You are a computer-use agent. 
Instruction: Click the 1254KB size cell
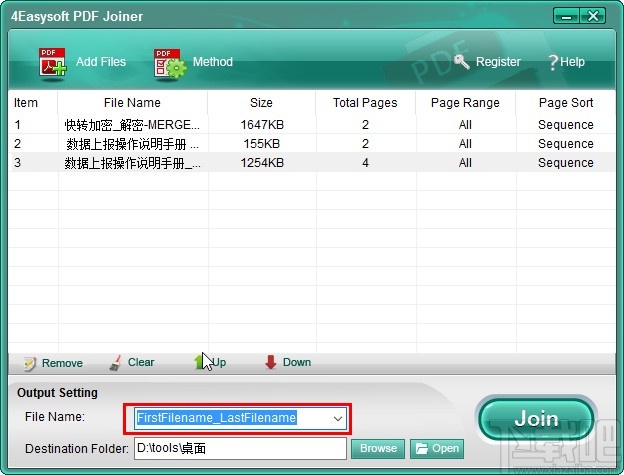point(262,163)
